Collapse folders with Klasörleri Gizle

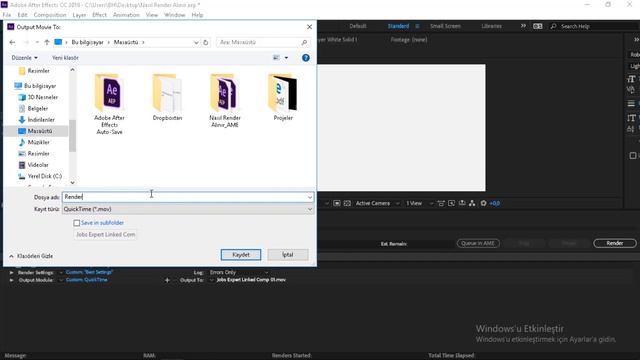coord(31,256)
